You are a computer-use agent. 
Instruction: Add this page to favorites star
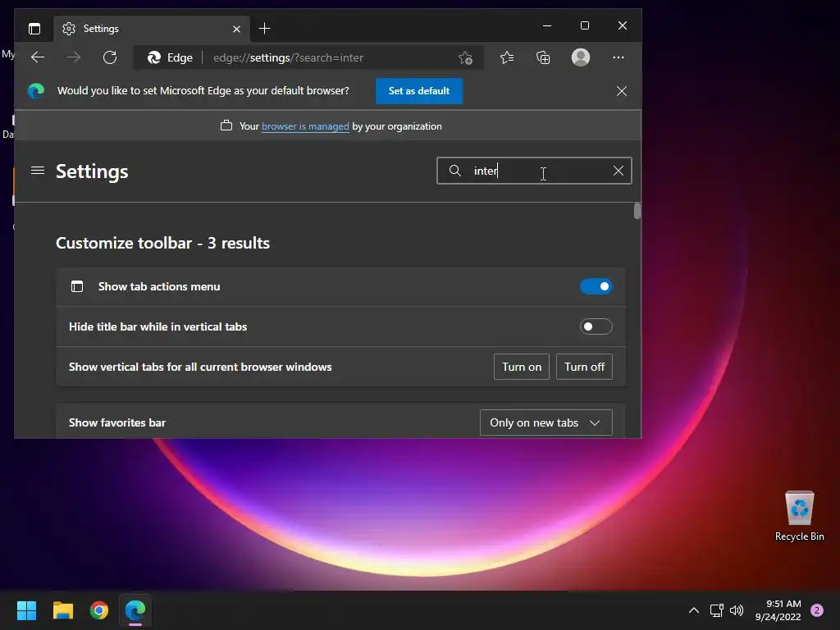tap(466, 58)
